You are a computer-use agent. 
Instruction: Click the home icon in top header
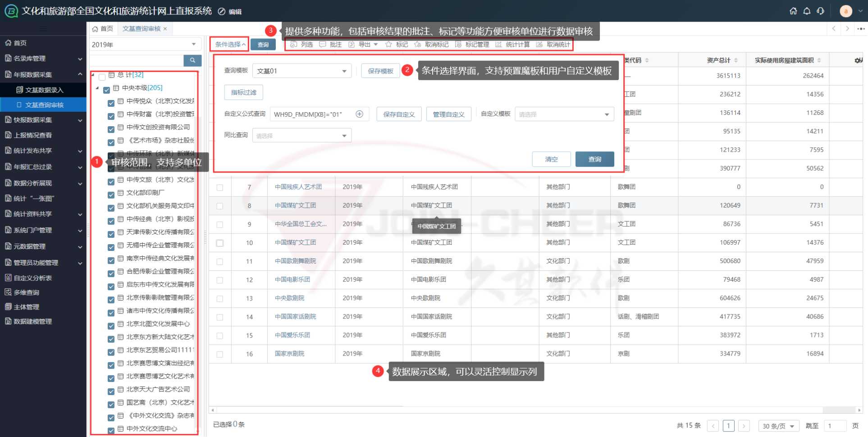(793, 11)
